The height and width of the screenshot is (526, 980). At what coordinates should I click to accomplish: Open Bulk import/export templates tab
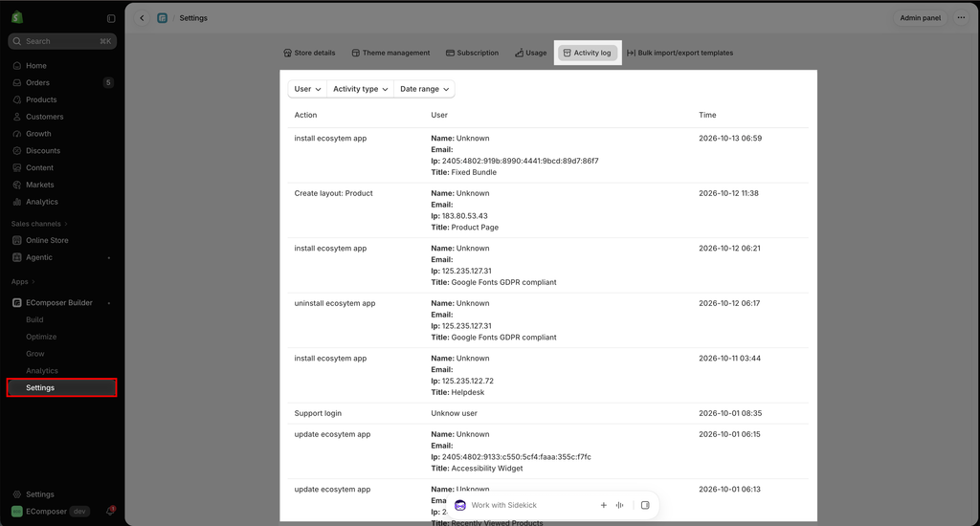click(x=680, y=54)
